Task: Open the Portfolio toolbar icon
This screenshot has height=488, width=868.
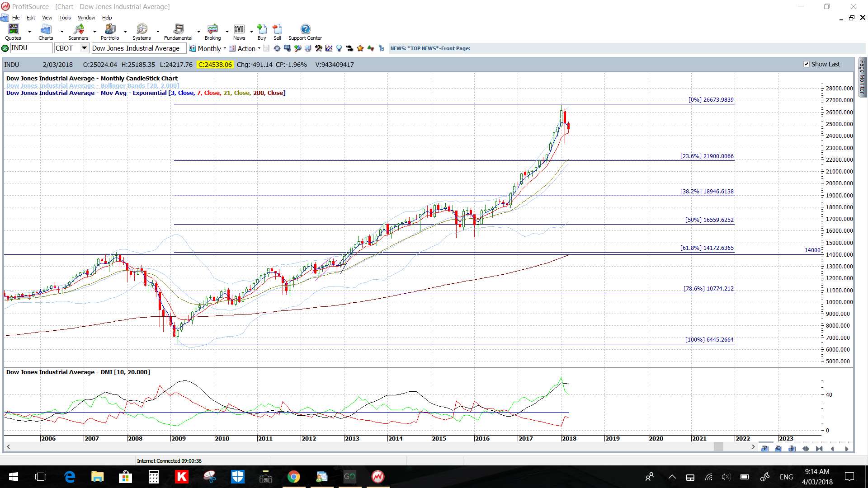Action: click(110, 29)
